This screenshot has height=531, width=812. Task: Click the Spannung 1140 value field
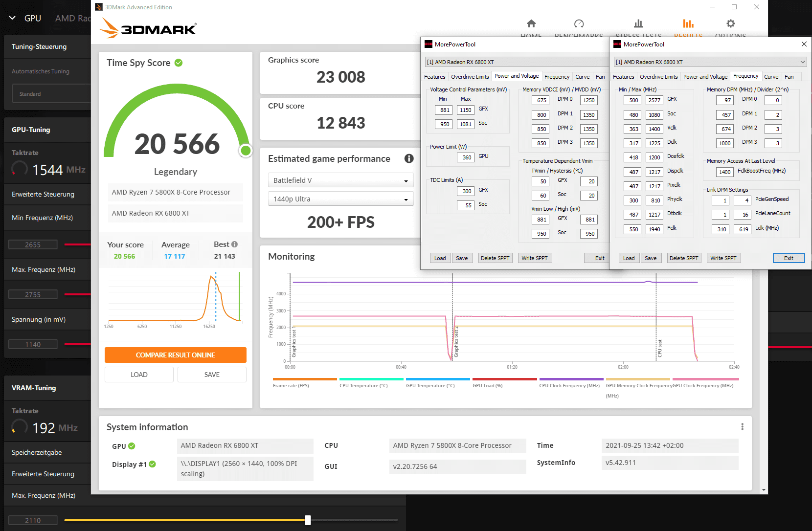[33, 344]
